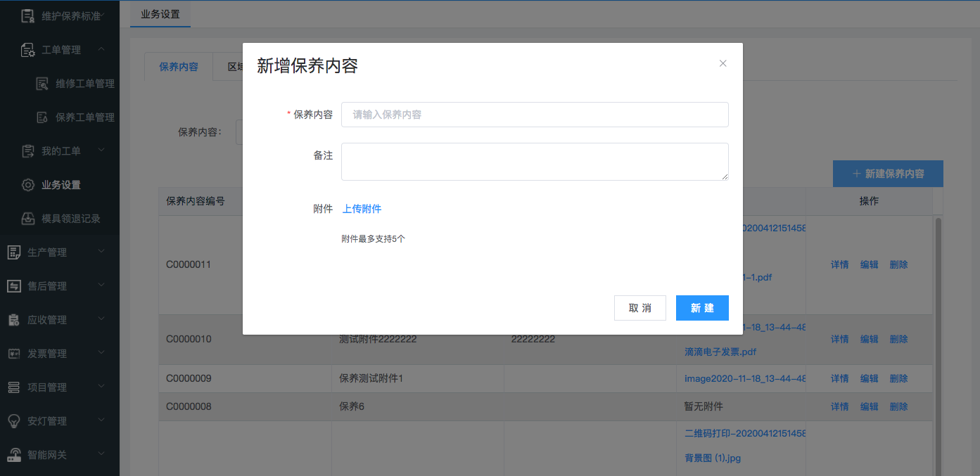
Task: Close the 新增保养内容 dialog with X
Action: click(x=723, y=63)
